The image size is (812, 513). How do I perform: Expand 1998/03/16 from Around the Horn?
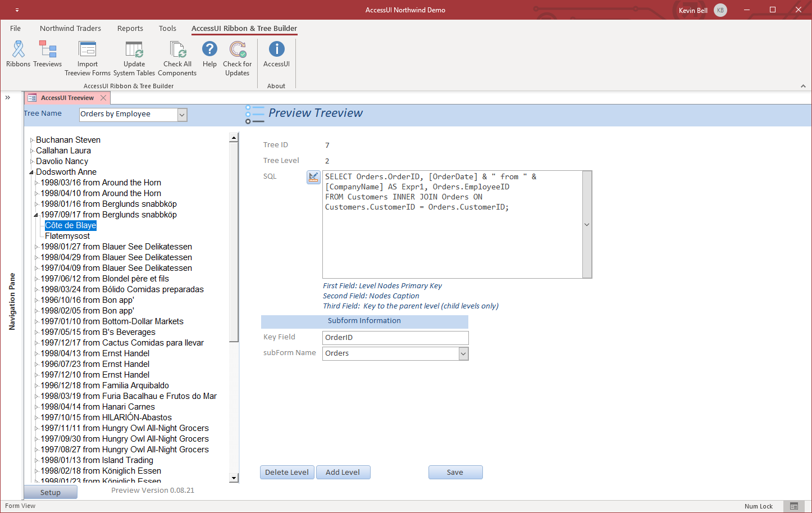pyautogui.click(x=37, y=183)
